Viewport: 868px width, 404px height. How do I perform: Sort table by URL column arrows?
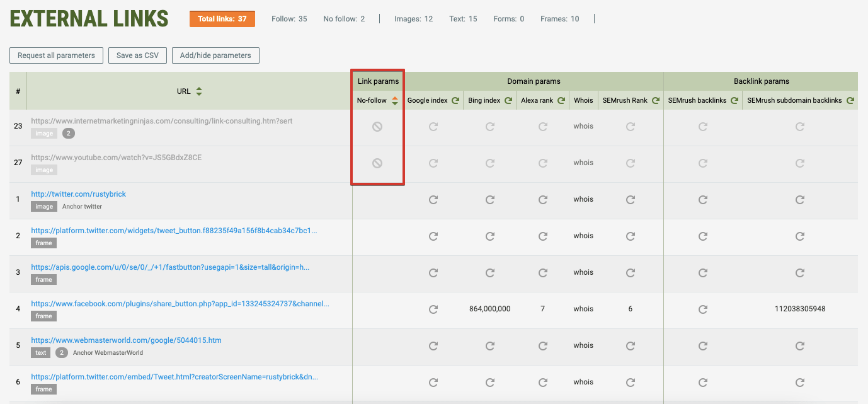pos(199,91)
